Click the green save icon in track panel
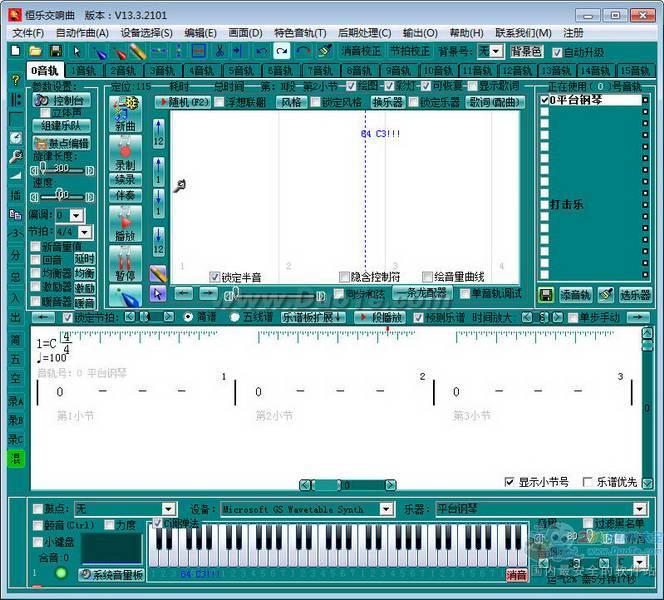 546,295
